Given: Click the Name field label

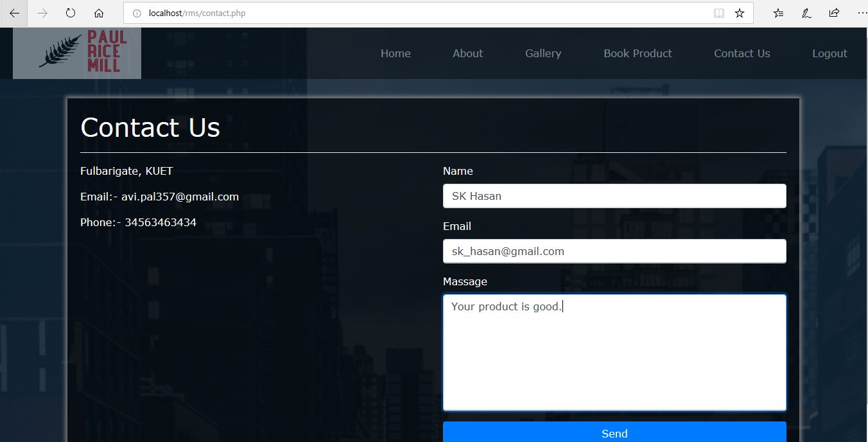Looking at the screenshot, I should point(458,171).
